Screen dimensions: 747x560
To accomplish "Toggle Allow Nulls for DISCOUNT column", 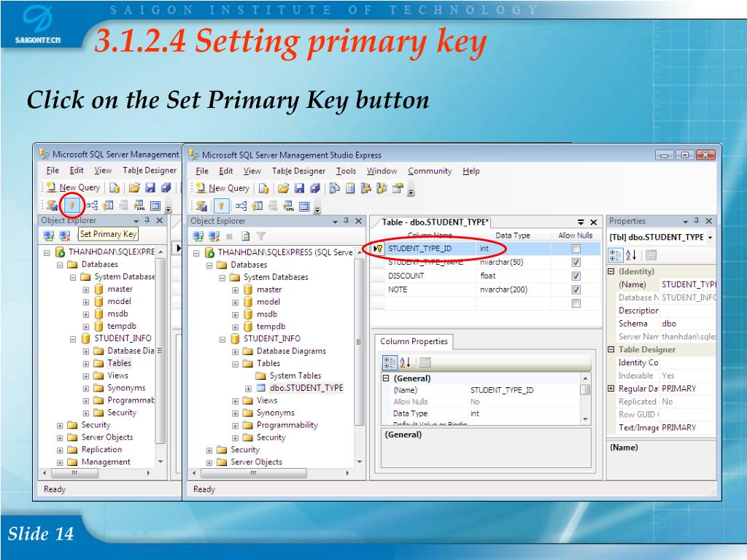I will (x=576, y=276).
